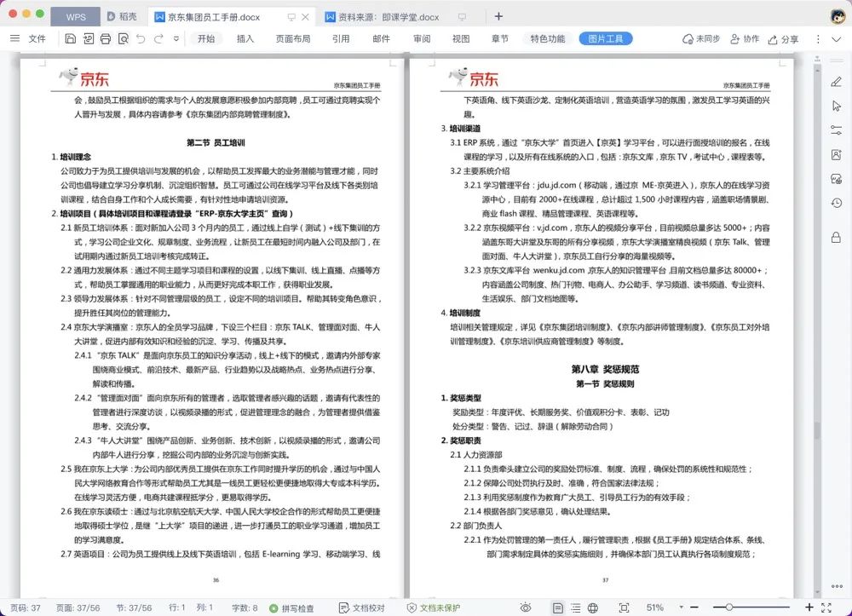Switch to outline view icon
The width and height of the screenshot is (852, 616).
click(575, 607)
